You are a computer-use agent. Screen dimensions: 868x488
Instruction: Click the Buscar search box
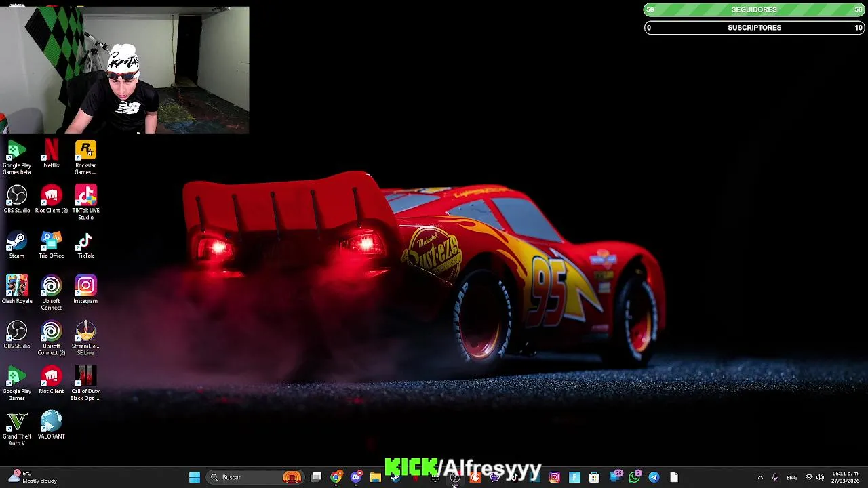pyautogui.click(x=254, y=477)
